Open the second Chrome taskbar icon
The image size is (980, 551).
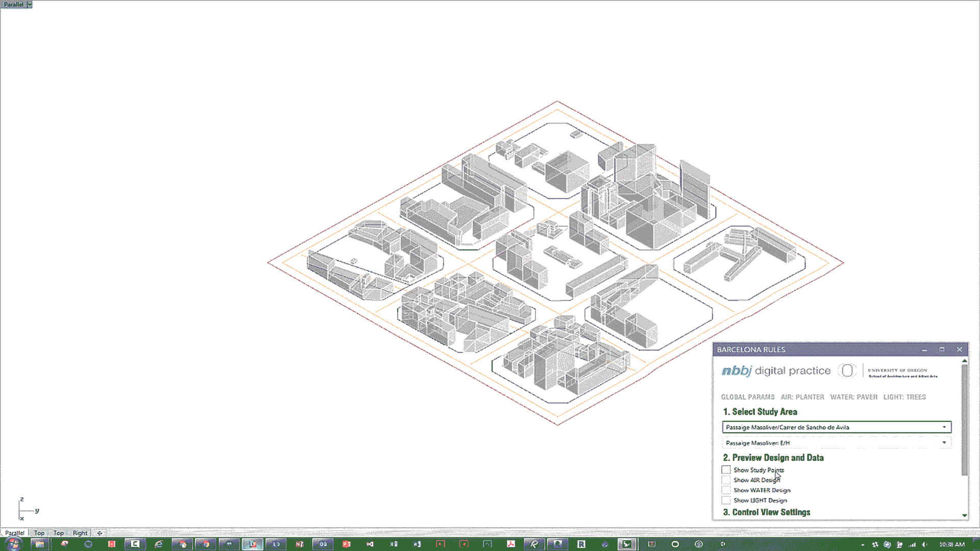pos(206,544)
